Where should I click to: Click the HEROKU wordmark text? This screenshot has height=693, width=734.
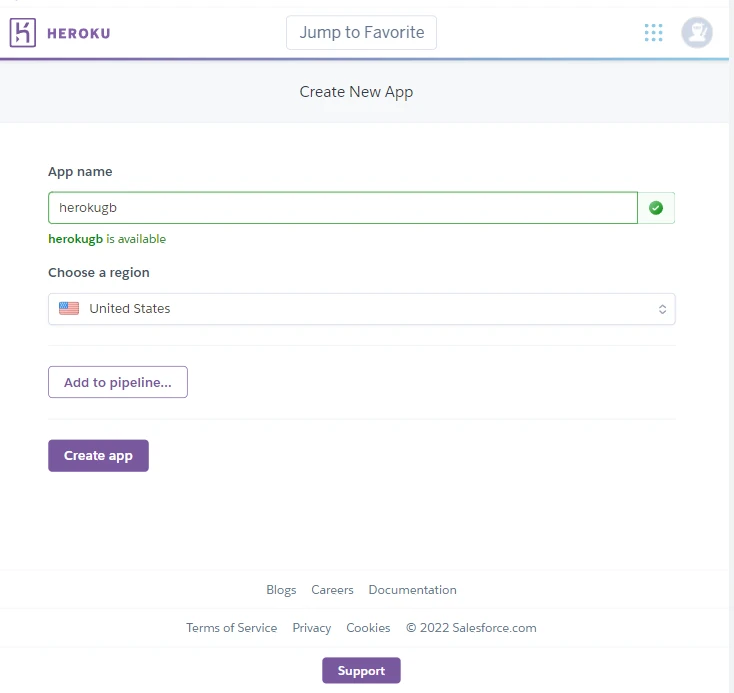tap(79, 33)
